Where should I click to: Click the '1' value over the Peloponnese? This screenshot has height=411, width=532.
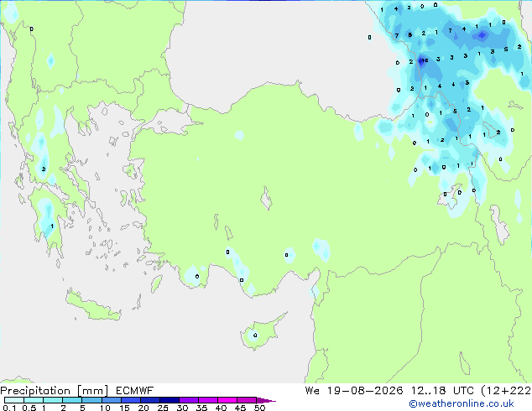tap(52, 226)
